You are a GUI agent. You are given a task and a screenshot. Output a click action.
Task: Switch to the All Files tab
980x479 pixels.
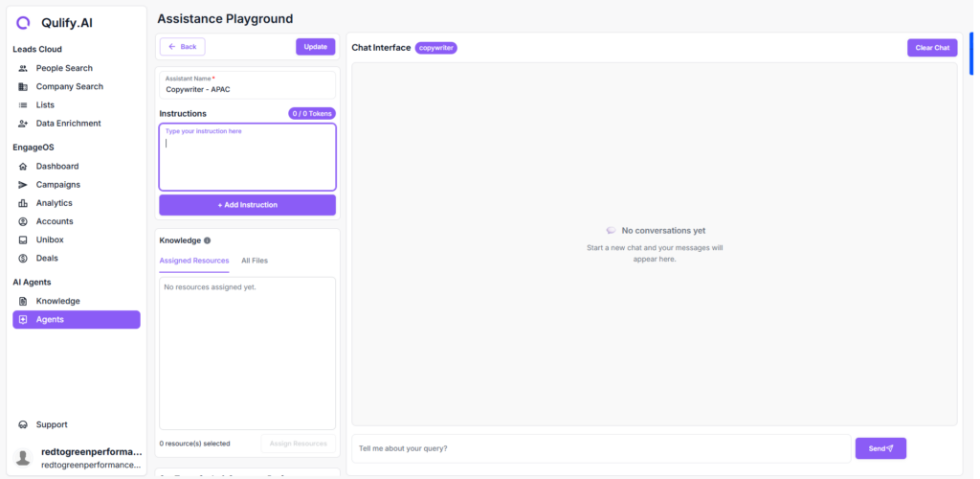(255, 261)
